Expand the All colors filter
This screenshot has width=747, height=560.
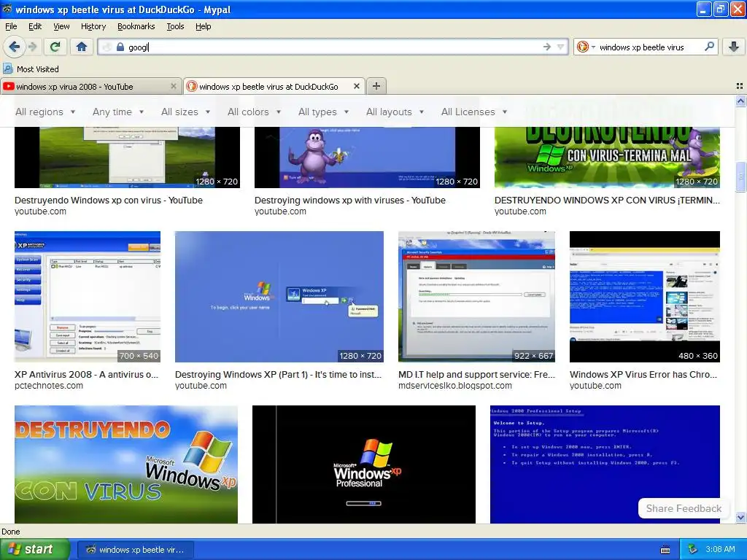(254, 112)
